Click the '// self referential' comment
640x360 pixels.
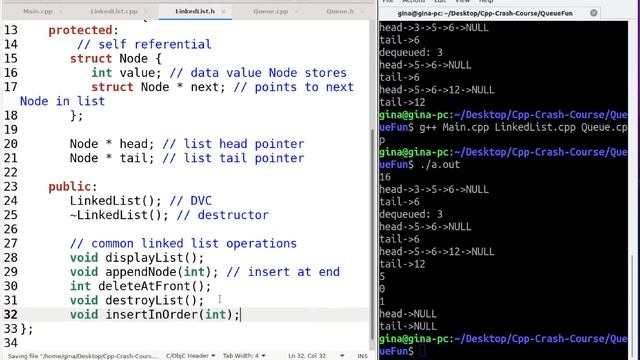144,44
